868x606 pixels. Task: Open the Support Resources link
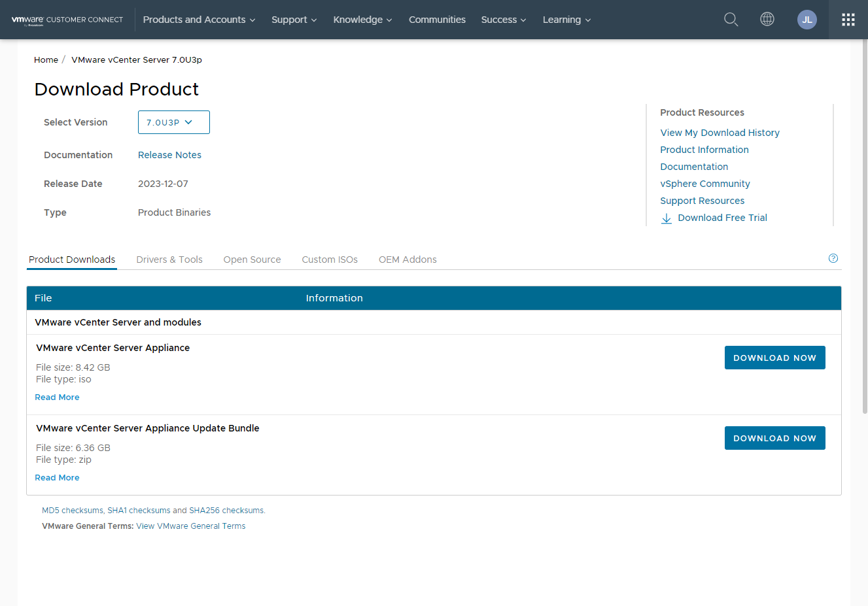point(702,201)
